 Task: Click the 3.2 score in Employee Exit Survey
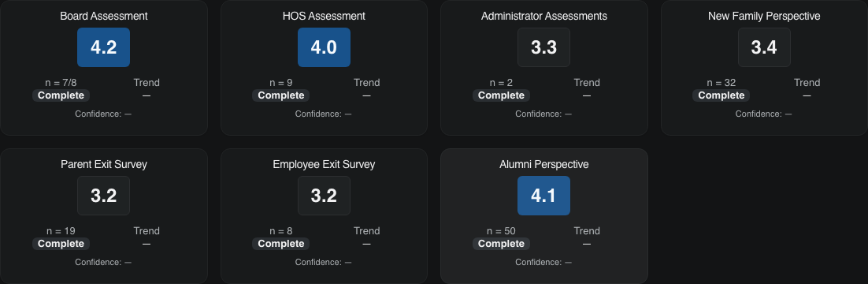tap(324, 196)
